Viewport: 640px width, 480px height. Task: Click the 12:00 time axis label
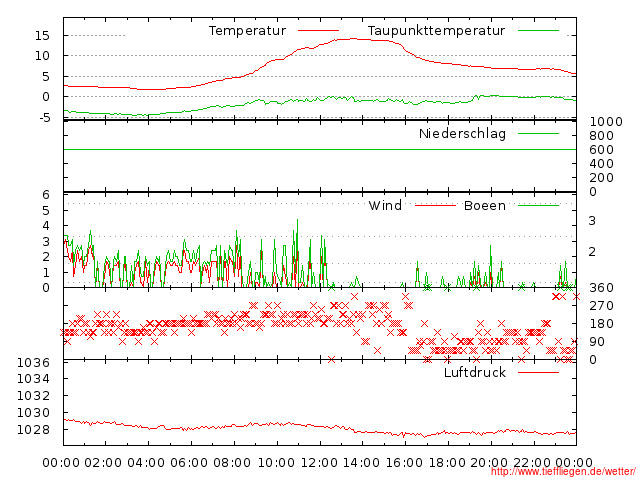click(x=319, y=462)
